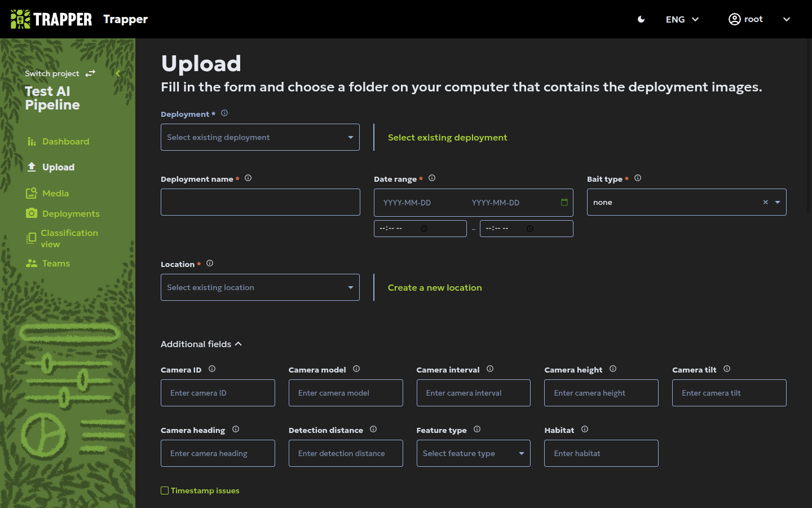
Task: Click the Switch project arrows icon
Action: [90, 73]
